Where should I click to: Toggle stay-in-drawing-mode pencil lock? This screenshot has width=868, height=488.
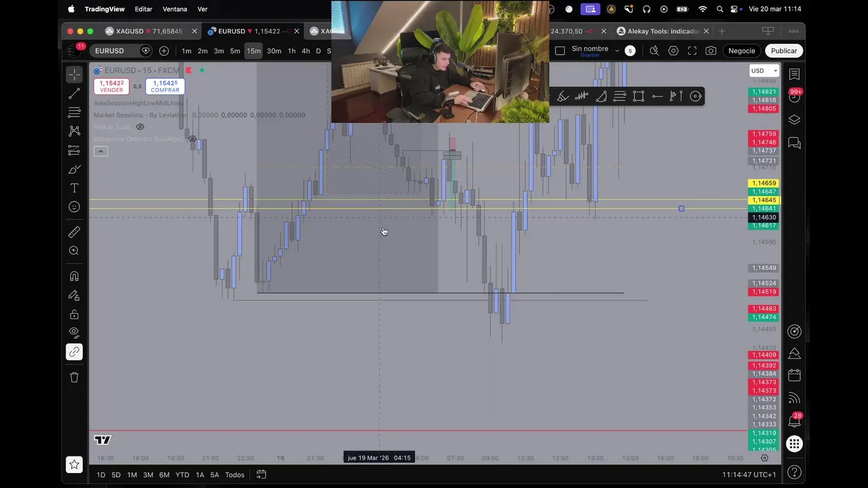[75, 296]
